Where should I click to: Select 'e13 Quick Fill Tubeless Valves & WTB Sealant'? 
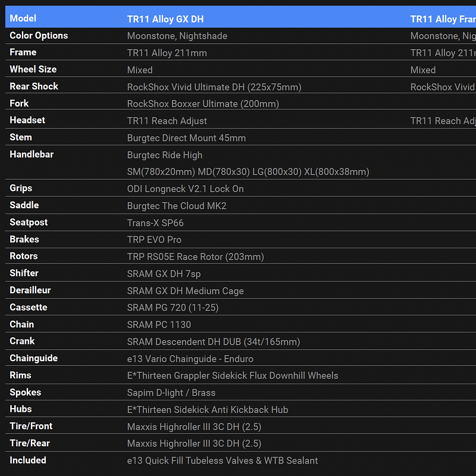pos(223,461)
